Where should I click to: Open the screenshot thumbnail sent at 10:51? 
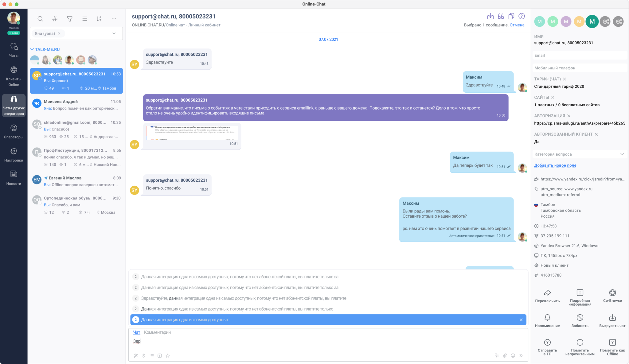click(192, 133)
